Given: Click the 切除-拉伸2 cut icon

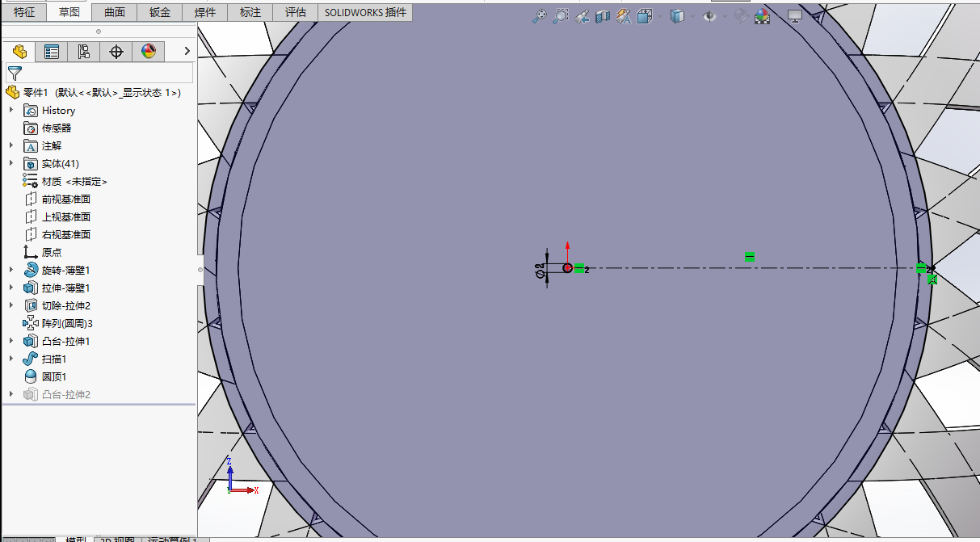Looking at the screenshot, I should [31, 305].
